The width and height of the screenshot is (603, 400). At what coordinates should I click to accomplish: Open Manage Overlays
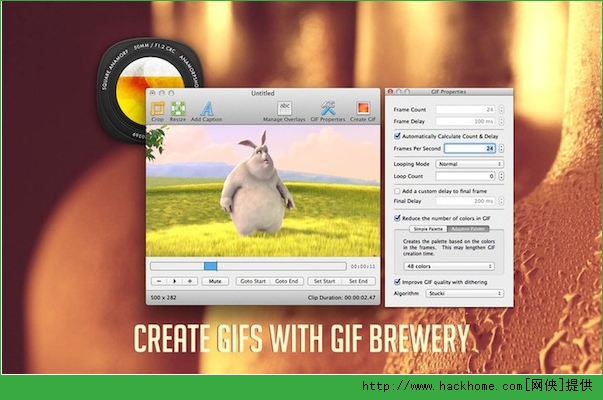pyautogui.click(x=284, y=108)
